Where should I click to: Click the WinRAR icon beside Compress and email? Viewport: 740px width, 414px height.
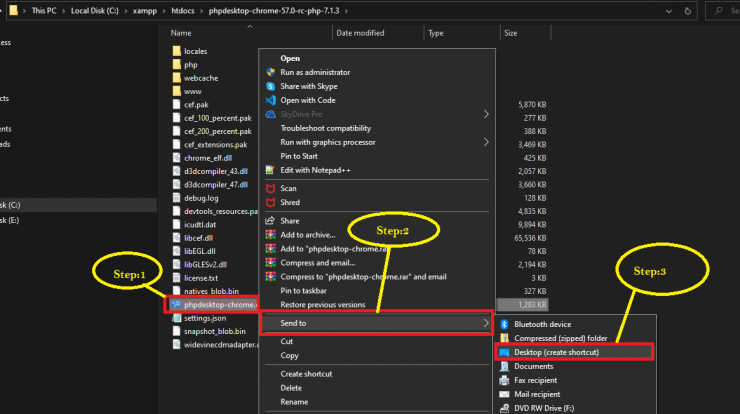tap(270, 262)
